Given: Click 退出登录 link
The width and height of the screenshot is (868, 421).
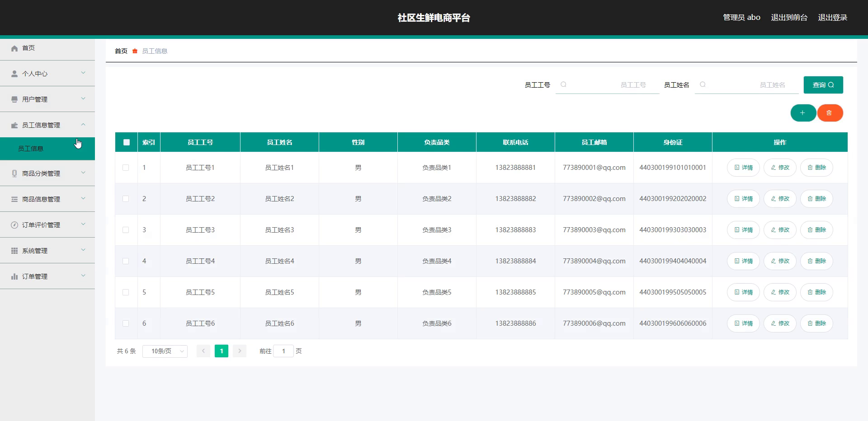Looking at the screenshot, I should (833, 18).
